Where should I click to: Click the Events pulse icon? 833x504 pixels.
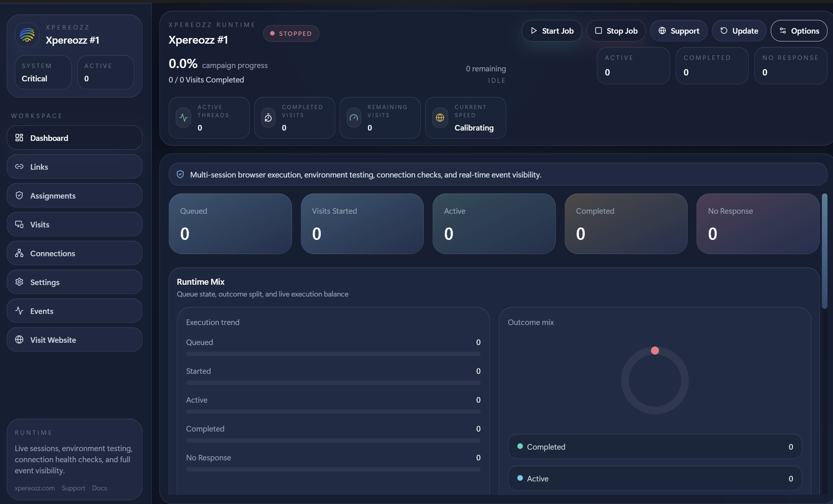(x=19, y=311)
